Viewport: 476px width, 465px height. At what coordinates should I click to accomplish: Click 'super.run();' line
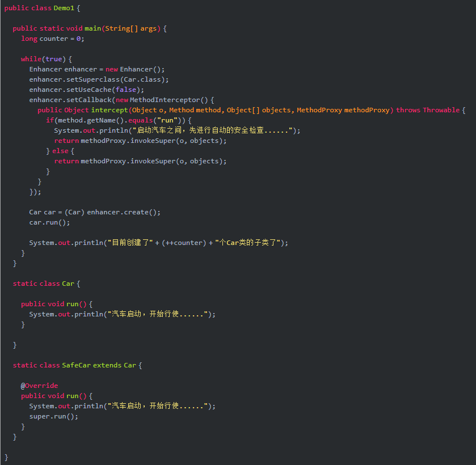click(x=54, y=416)
